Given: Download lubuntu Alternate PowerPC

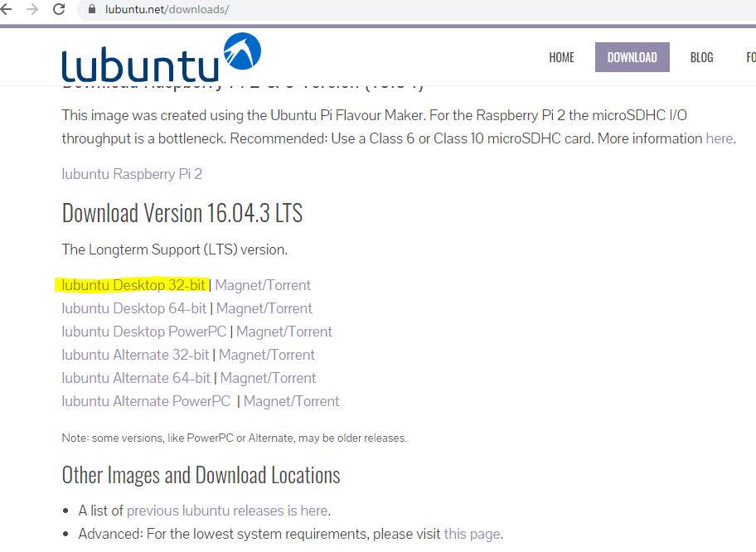Looking at the screenshot, I should (146, 401).
